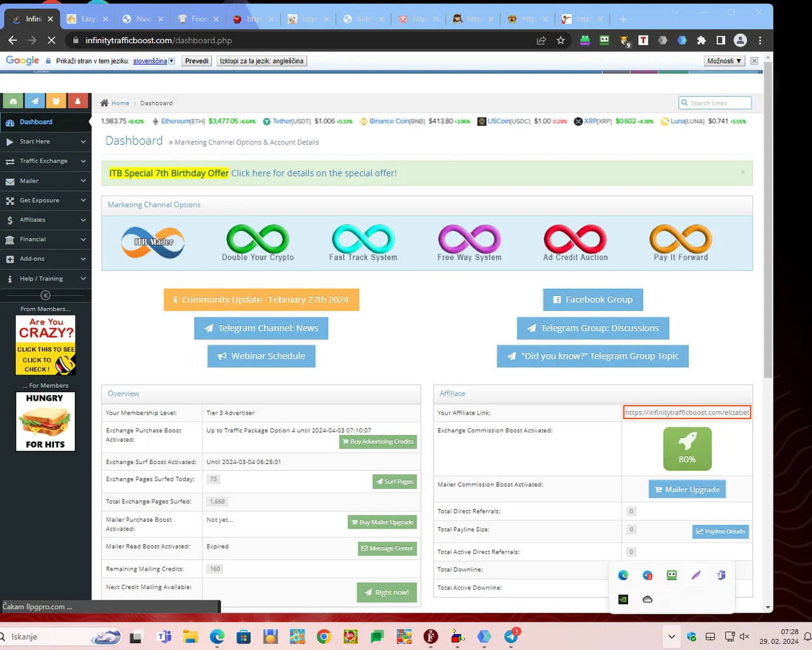Viewport: 812px width, 650px height.
Task: Expand the Start Here sidebar menu
Action: [46, 142]
